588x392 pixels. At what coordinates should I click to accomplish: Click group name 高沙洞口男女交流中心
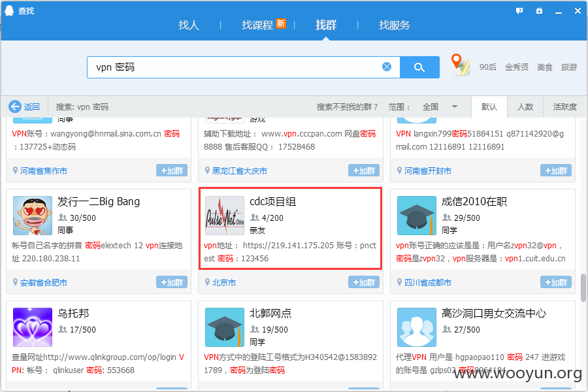click(x=493, y=313)
